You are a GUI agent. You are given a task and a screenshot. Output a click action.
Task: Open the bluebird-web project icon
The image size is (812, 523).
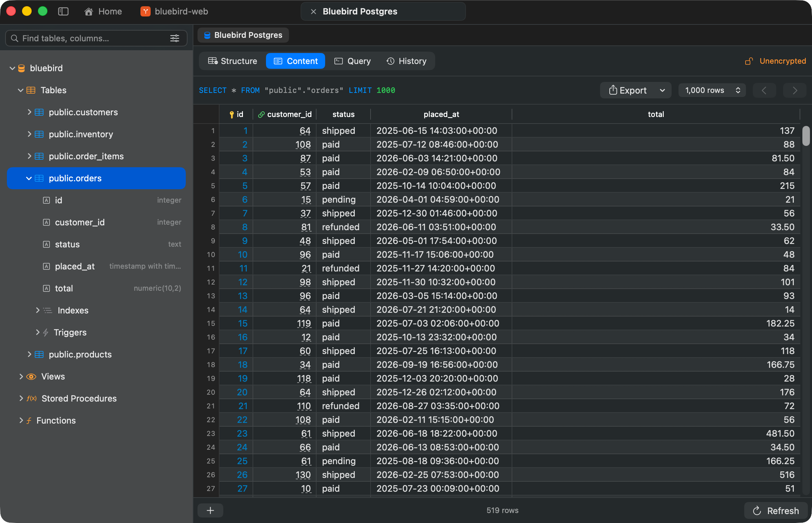146,11
